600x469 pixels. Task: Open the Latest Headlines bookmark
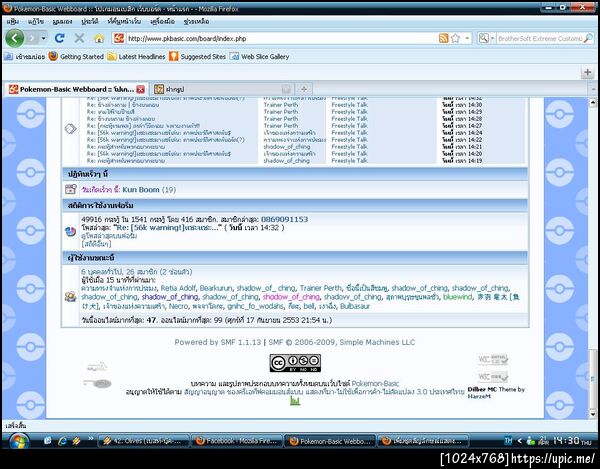pyautogui.click(x=136, y=57)
